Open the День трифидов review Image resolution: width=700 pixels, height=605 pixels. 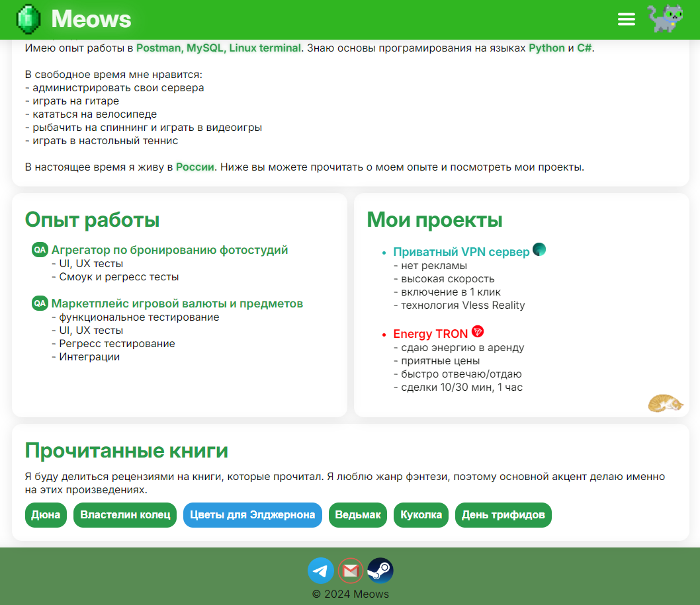[503, 515]
